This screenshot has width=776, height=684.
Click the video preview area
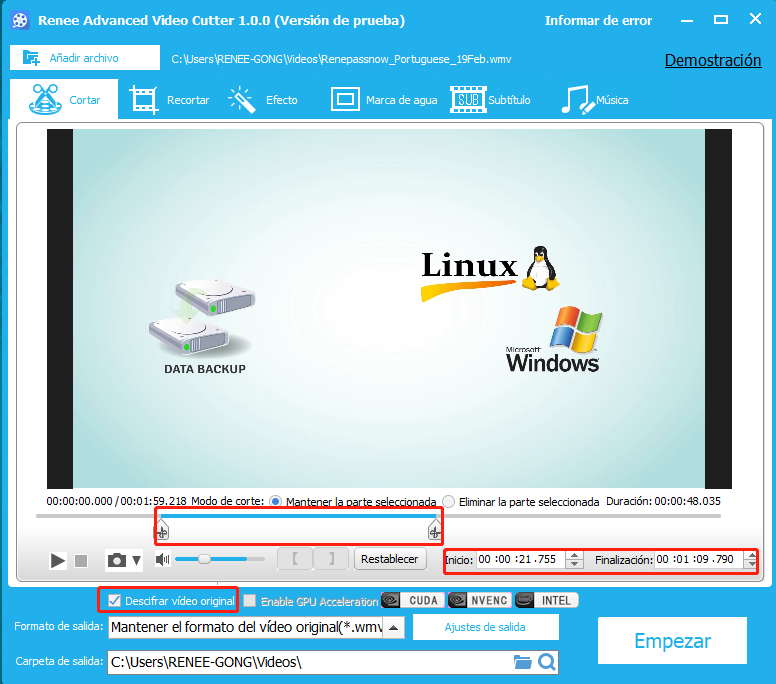tap(389, 309)
